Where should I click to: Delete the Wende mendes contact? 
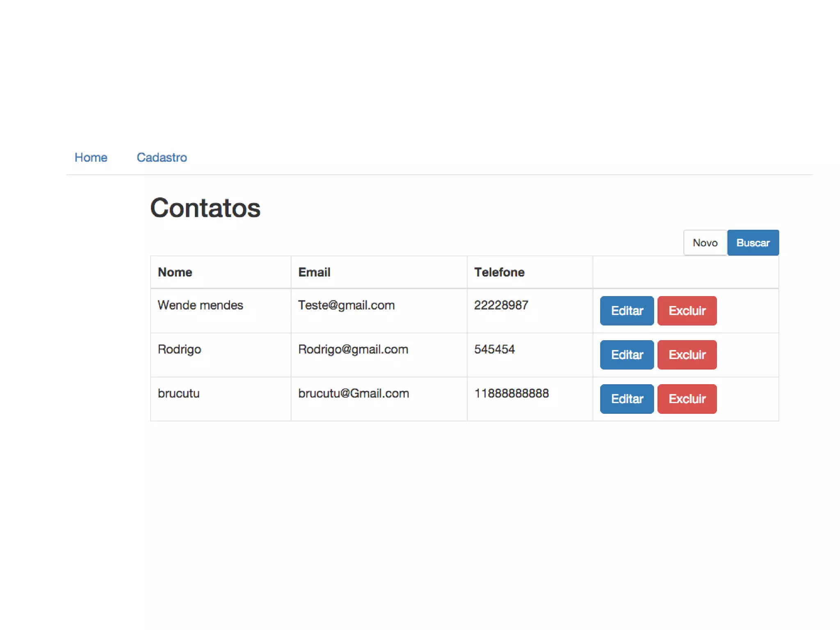tap(687, 311)
